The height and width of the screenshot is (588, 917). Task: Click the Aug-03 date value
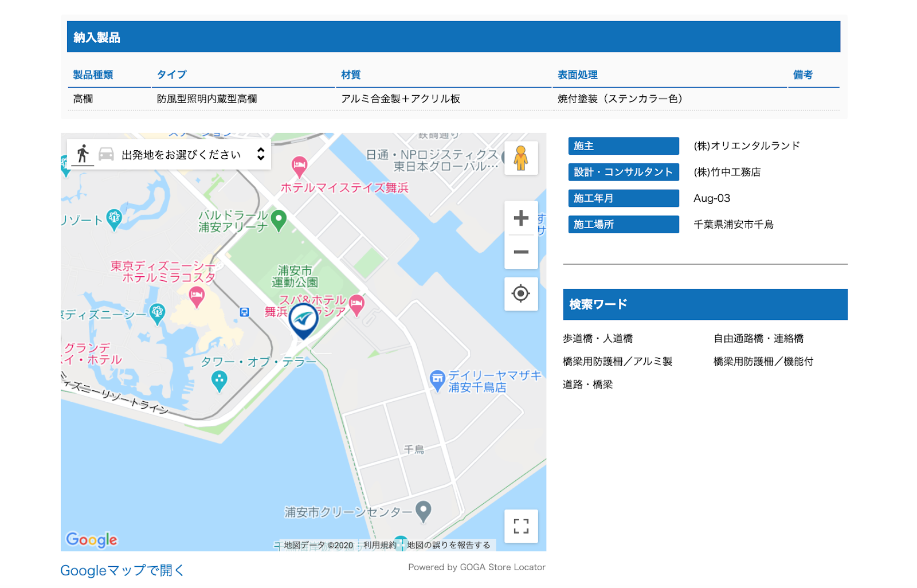pyautogui.click(x=712, y=198)
